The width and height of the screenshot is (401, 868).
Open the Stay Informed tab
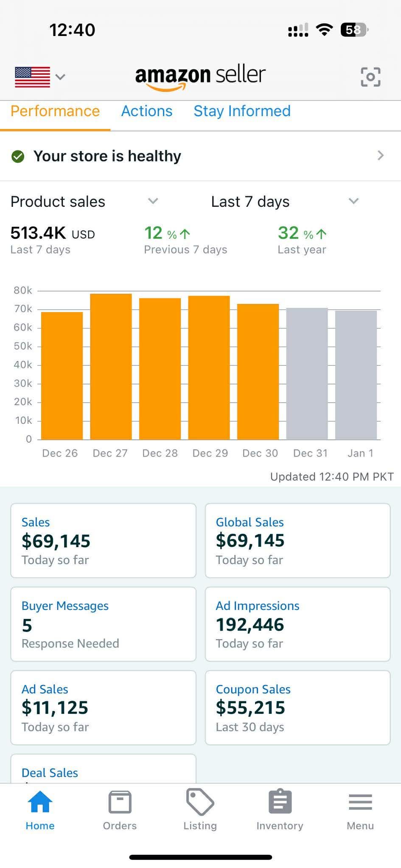[x=242, y=111]
